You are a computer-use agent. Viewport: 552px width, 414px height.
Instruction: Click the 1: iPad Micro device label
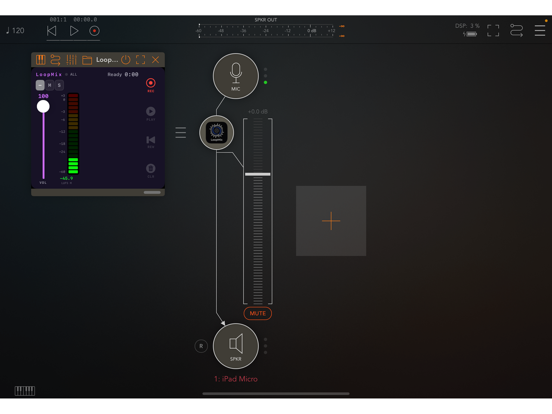click(236, 379)
